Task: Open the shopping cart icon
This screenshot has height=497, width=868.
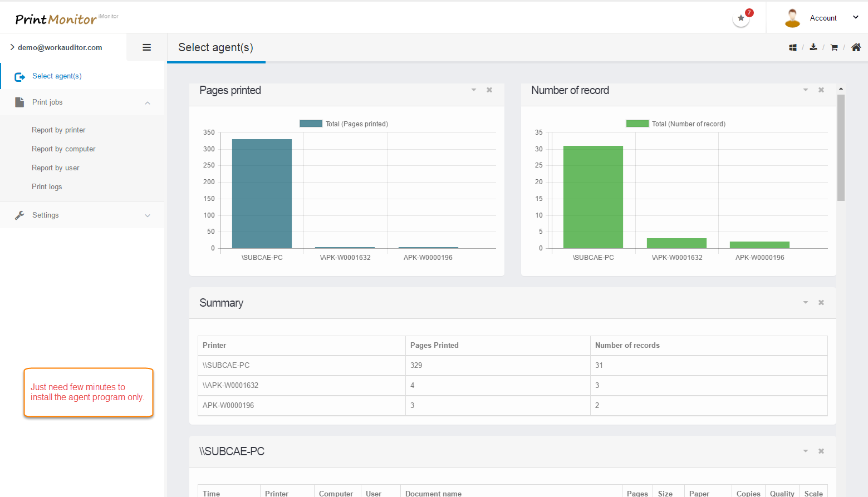Action: pos(834,48)
